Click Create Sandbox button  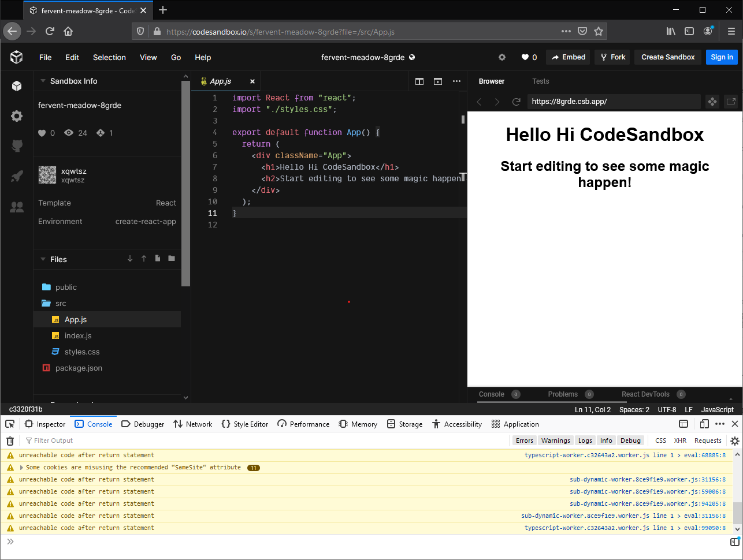668,57
